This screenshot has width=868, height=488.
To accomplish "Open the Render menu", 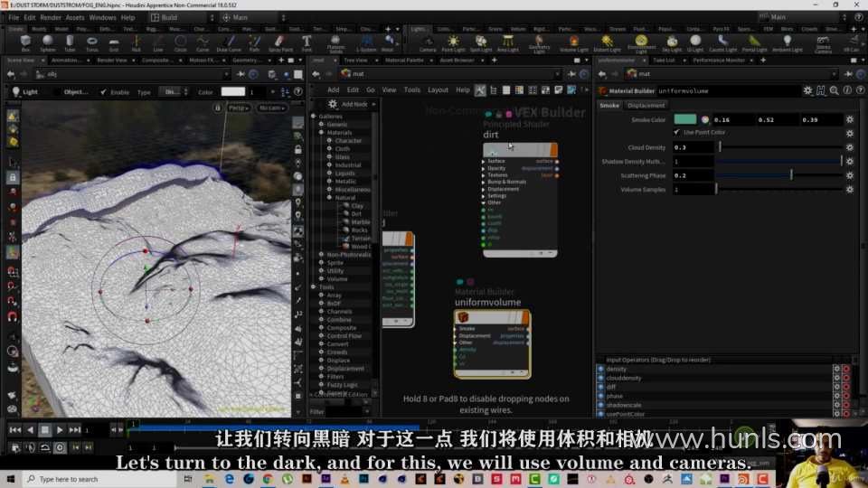I will (x=51, y=18).
